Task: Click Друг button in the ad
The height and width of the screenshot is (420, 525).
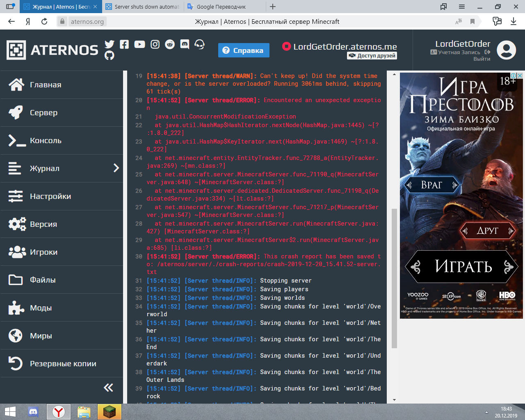Action: click(x=488, y=231)
